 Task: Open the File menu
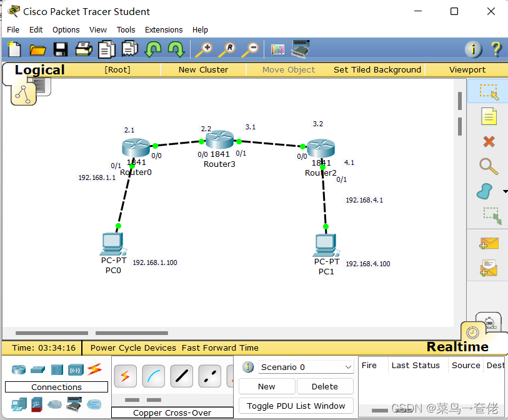coord(13,30)
